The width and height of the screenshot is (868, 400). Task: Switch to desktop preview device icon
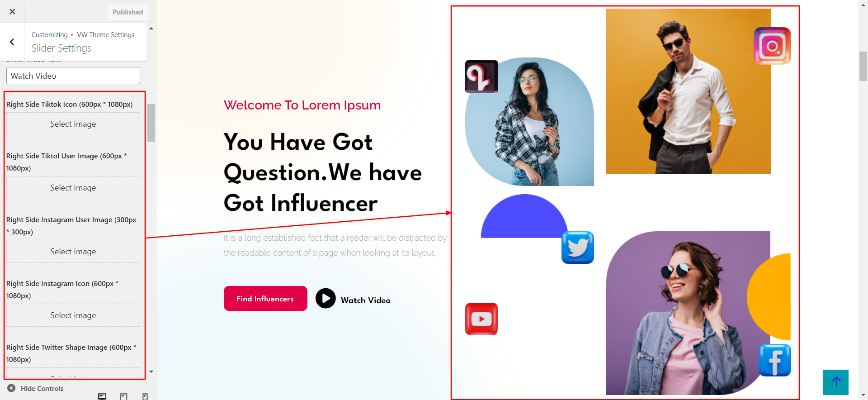point(102,396)
